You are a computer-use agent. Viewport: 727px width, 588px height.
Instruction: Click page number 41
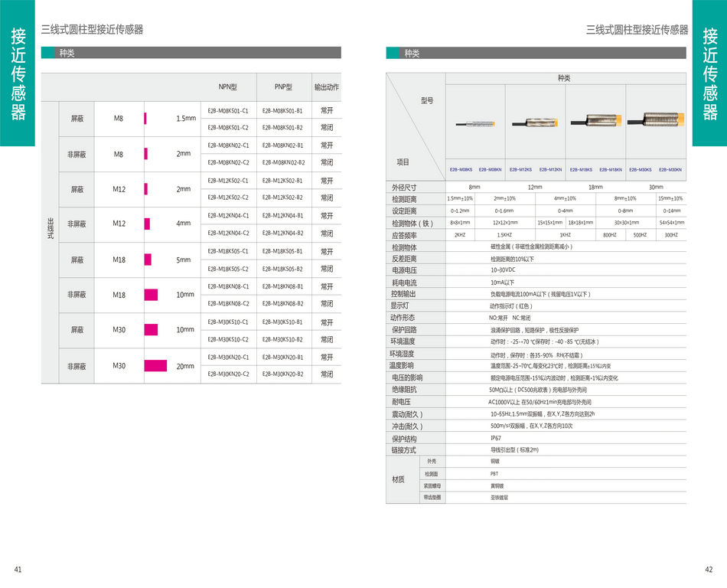pos(18,569)
